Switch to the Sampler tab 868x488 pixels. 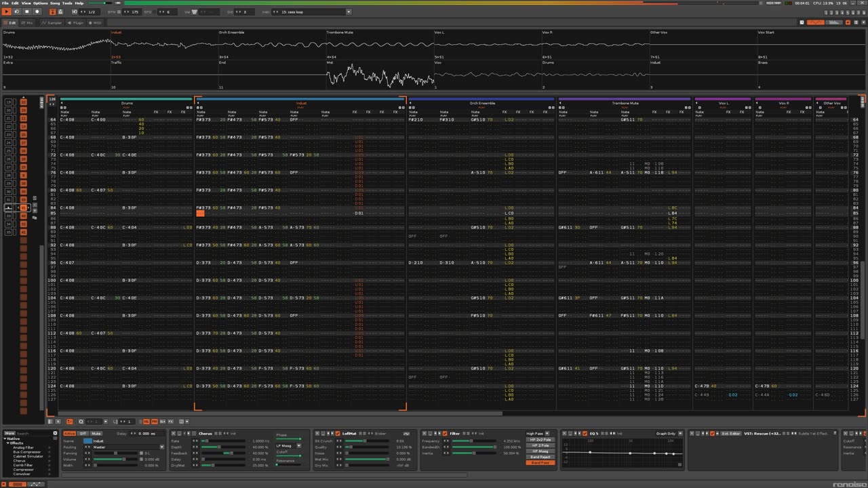point(52,23)
